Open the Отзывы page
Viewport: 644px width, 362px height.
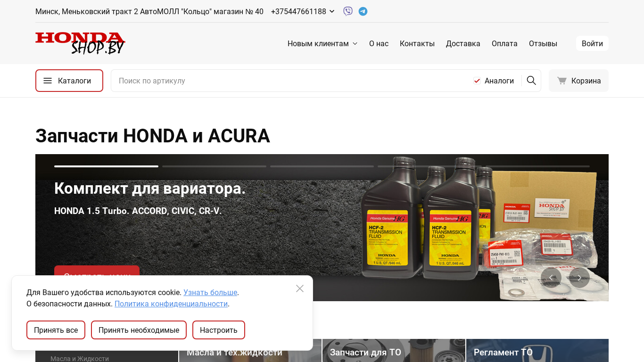click(543, 43)
